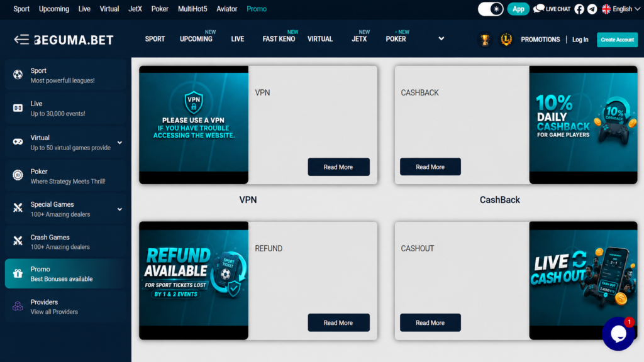Image resolution: width=644 pixels, height=362 pixels.
Task: Select 'Most powerfull leagues!' sidebar text
Action: 62,80
